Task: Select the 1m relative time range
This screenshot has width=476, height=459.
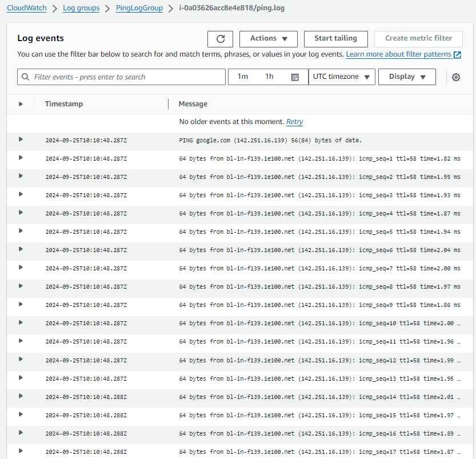Action: (242, 76)
